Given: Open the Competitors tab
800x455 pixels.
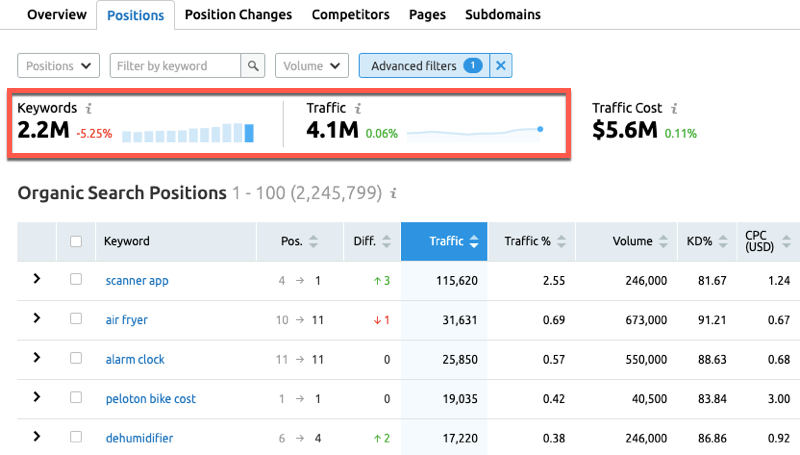Looking at the screenshot, I should coord(350,15).
